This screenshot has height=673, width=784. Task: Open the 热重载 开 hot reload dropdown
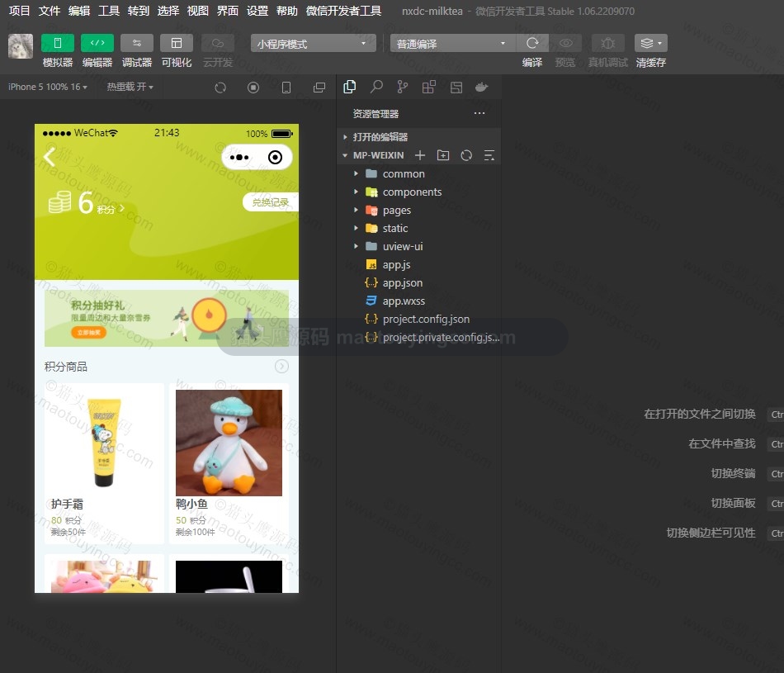pyautogui.click(x=130, y=87)
